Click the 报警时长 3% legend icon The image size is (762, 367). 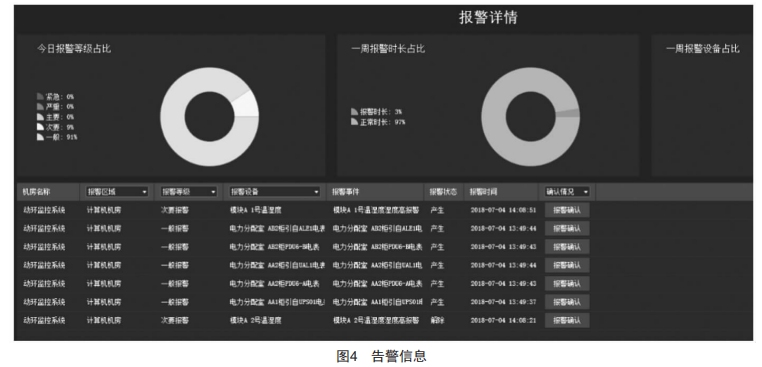point(354,111)
